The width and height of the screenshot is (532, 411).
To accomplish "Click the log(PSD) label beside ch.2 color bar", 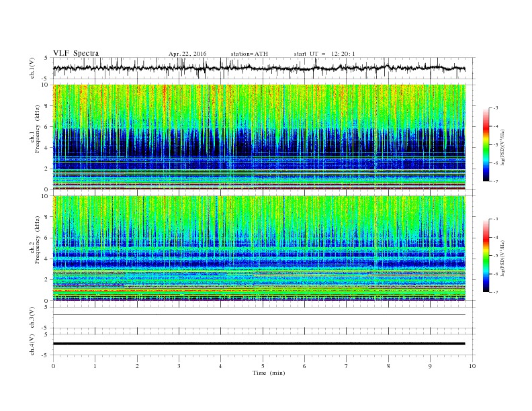I will coord(503,258).
